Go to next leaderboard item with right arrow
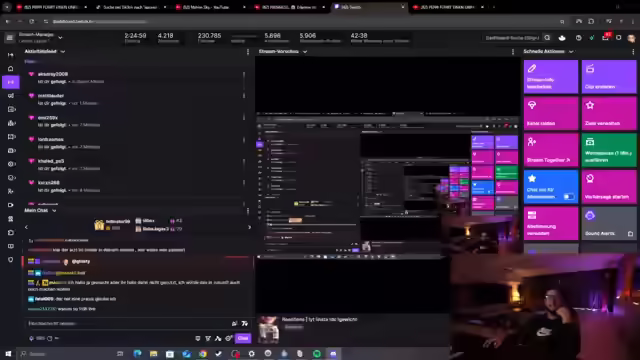This screenshot has width=640, height=360. [x=249, y=227]
